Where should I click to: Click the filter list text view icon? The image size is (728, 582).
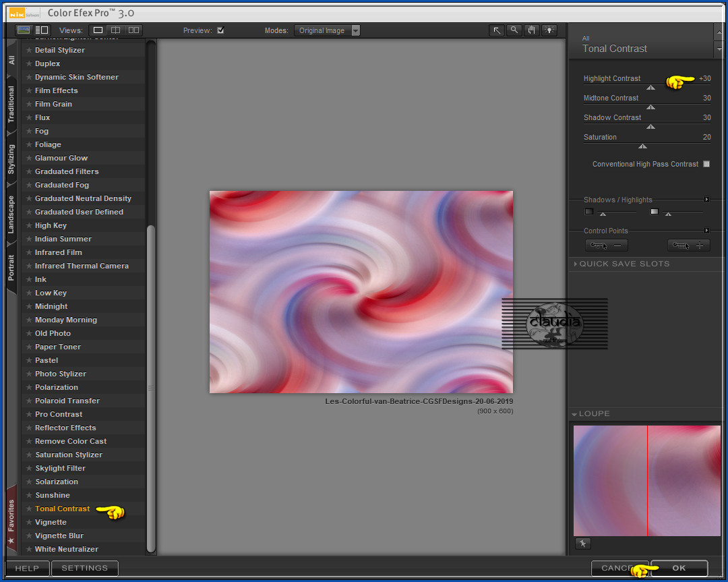point(42,30)
